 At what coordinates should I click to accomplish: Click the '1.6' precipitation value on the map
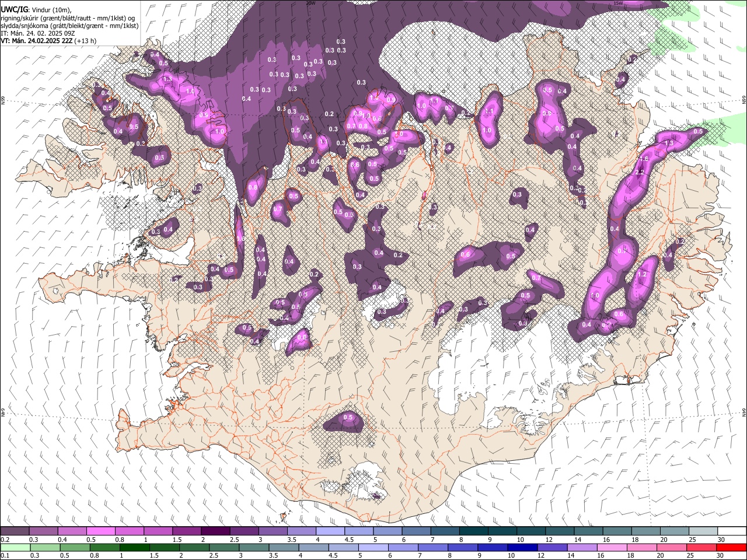pos(644,159)
